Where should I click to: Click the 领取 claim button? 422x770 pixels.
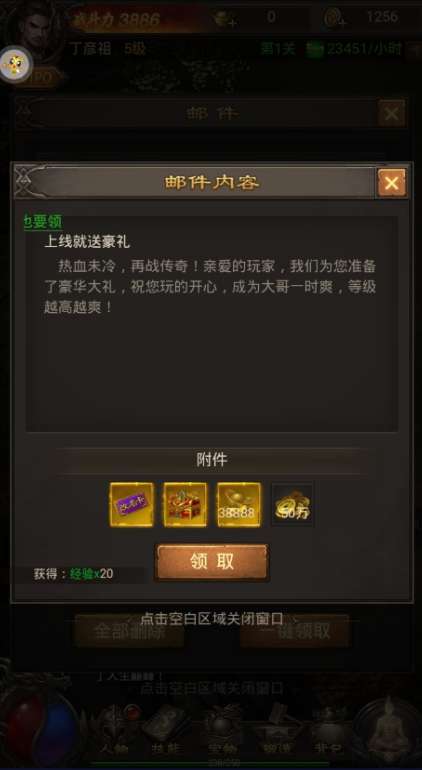212,562
